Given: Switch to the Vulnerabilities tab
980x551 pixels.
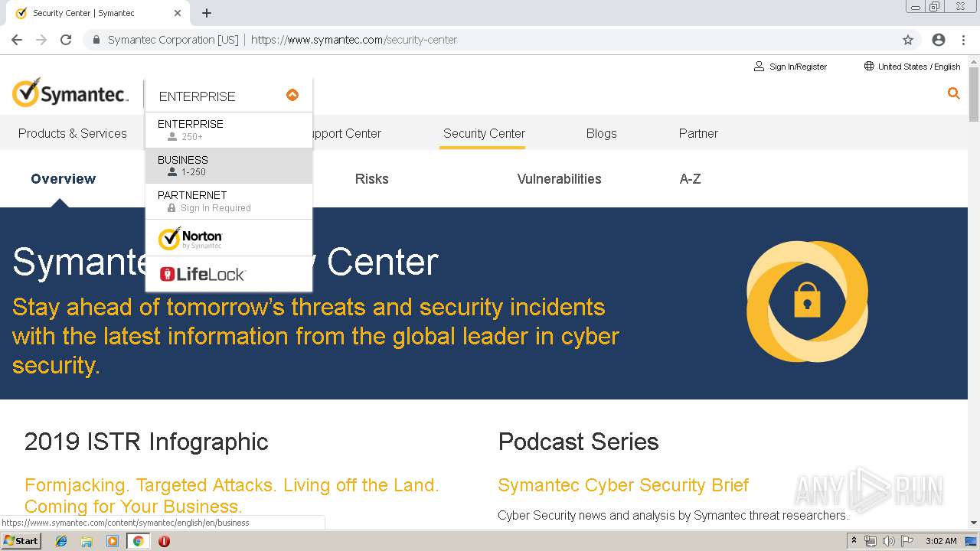Looking at the screenshot, I should 559,179.
